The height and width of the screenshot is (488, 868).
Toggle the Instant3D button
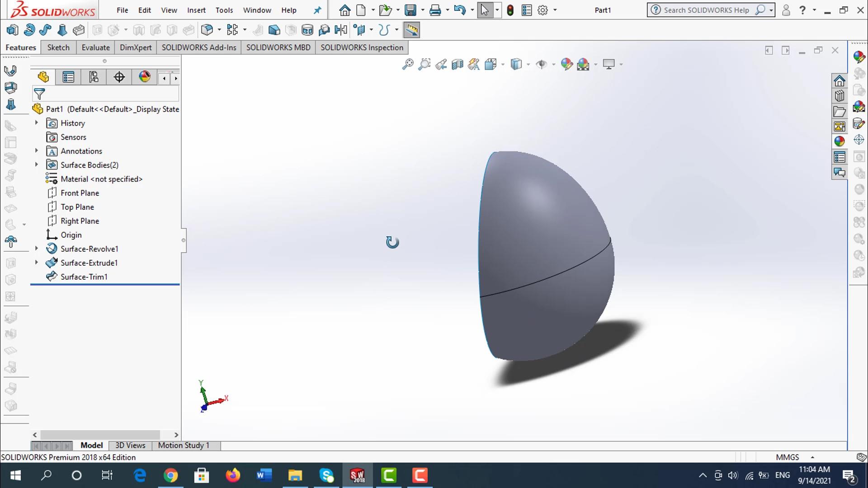[x=411, y=30]
